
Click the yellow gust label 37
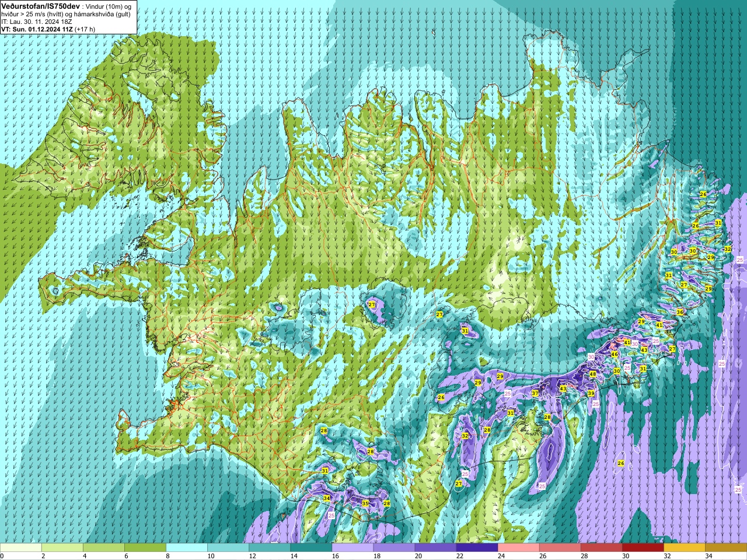click(535, 393)
